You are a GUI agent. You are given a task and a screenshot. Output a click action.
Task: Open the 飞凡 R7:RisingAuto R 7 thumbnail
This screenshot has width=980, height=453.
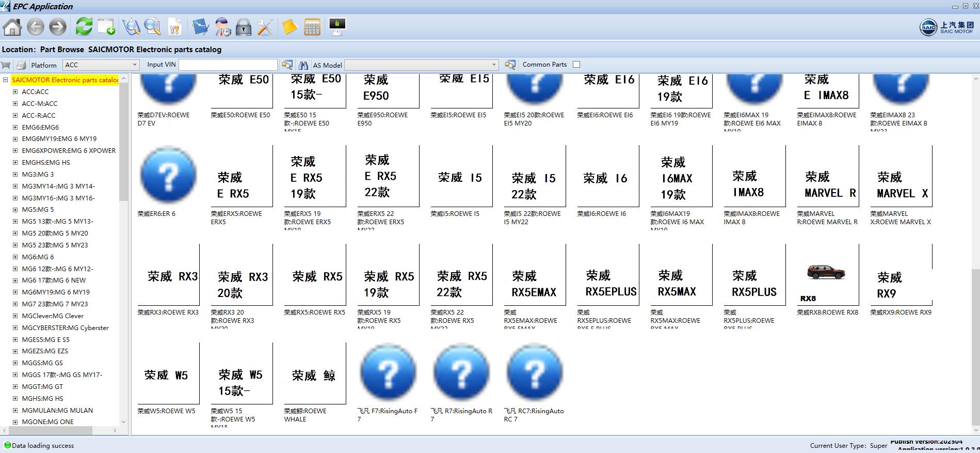tap(461, 372)
